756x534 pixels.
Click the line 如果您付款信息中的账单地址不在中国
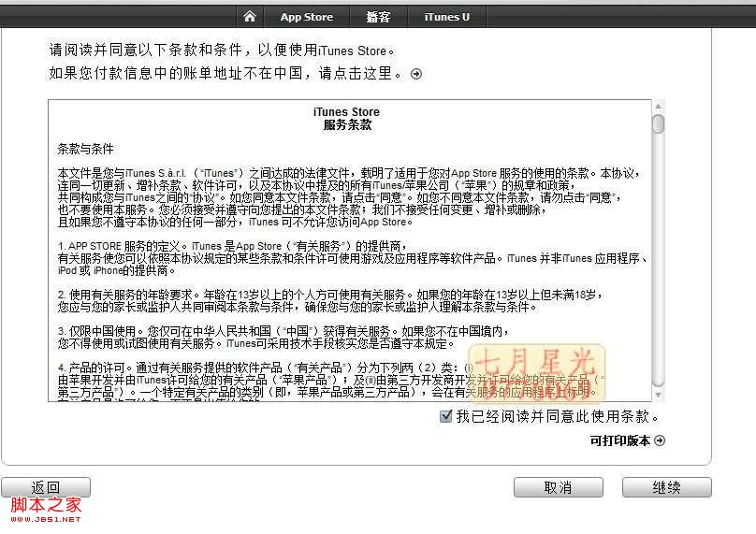pos(225,74)
